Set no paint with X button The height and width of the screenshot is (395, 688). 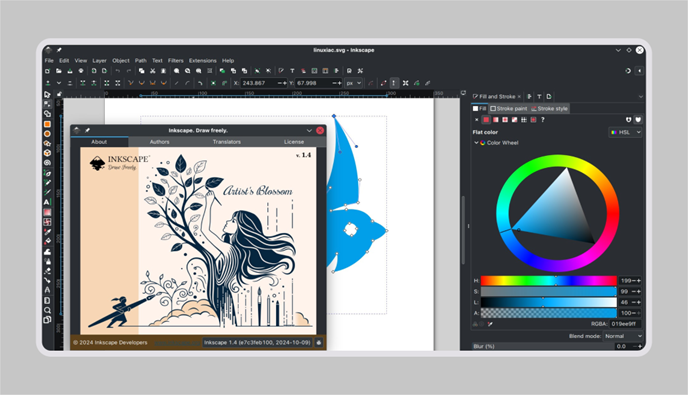tap(477, 120)
